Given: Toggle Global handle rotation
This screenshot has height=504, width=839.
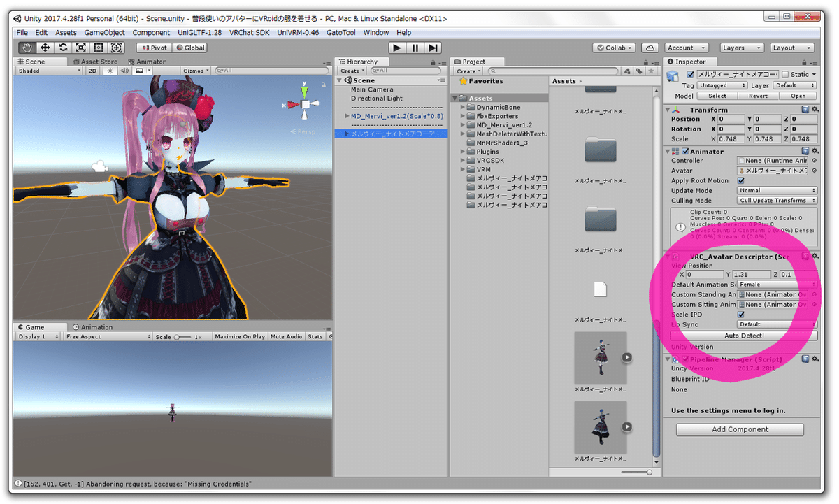Looking at the screenshot, I should click(x=190, y=48).
